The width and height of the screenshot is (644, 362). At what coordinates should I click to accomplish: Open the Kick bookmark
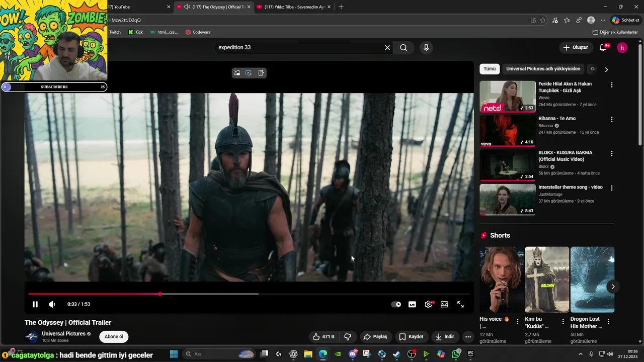pyautogui.click(x=135, y=32)
